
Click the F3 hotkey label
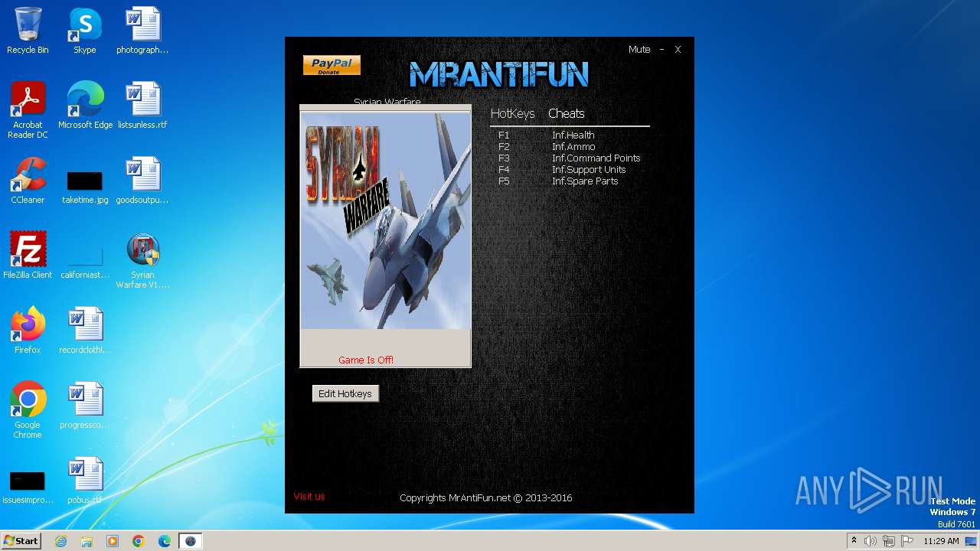pyautogui.click(x=504, y=158)
